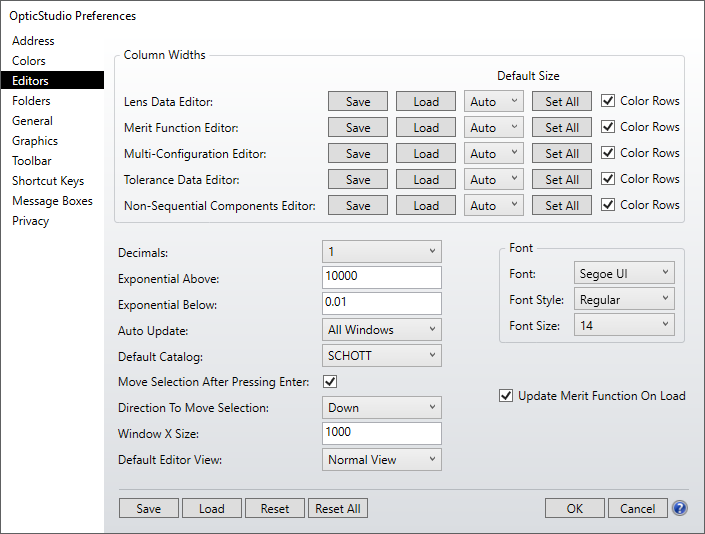
Task: Select the Colors preferences category
Action: 29,61
